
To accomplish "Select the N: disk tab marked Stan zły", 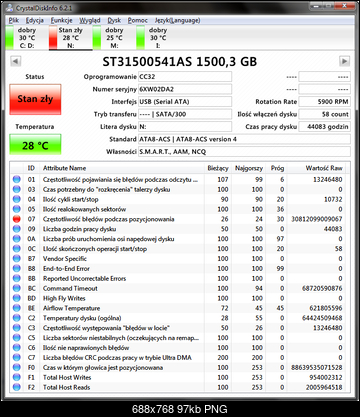I will pyautogui.click(x=71, y=38).
